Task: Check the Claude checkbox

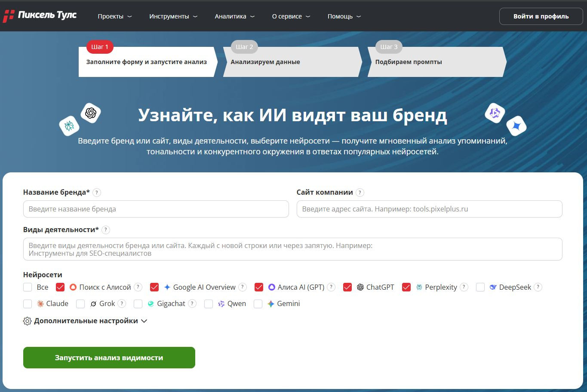Action: [x=28, y=304]
